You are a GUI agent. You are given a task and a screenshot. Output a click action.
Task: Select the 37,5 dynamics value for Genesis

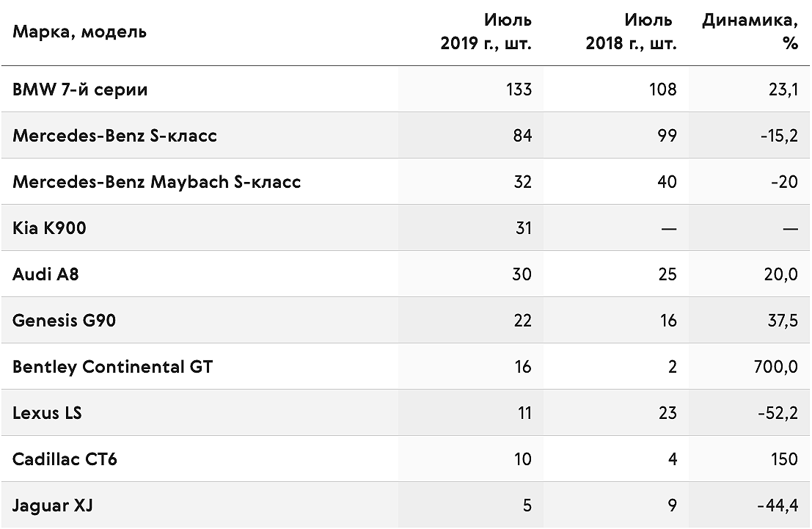tap(783, 321)
